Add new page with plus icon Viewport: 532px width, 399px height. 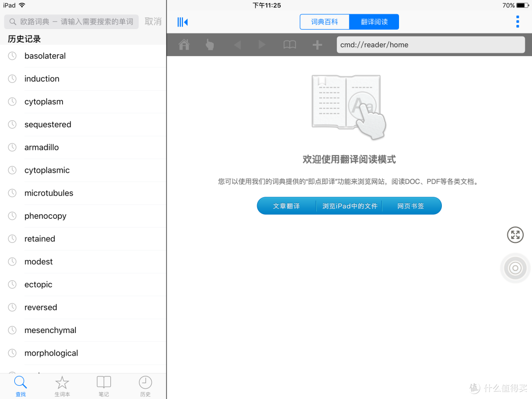tap(317, 45)
